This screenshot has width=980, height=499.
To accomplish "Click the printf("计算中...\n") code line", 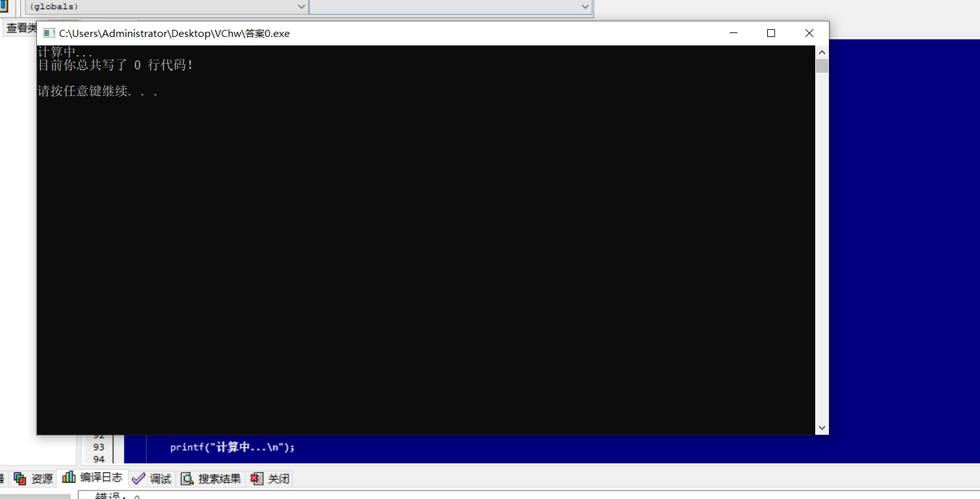I will pyautogui.click(x=232, y=447).
